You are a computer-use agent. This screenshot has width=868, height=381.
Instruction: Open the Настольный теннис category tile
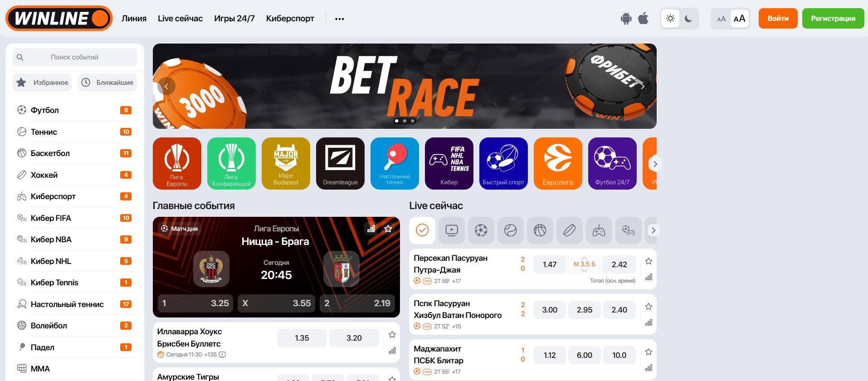point(395,163)
